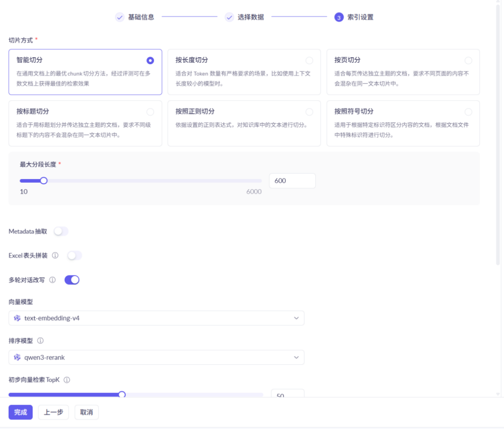Open the 排序模型 dropdown arrow

296,357
